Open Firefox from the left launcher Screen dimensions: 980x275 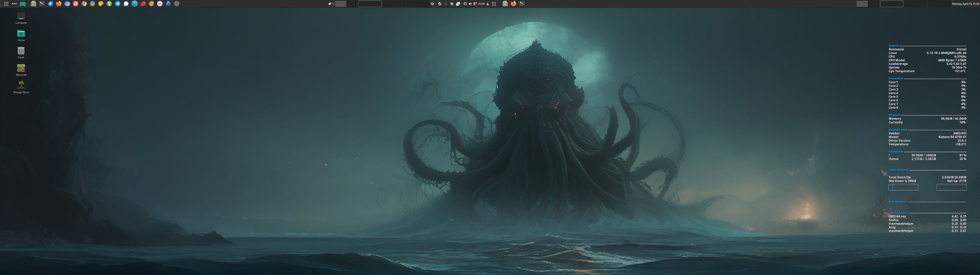59,4
